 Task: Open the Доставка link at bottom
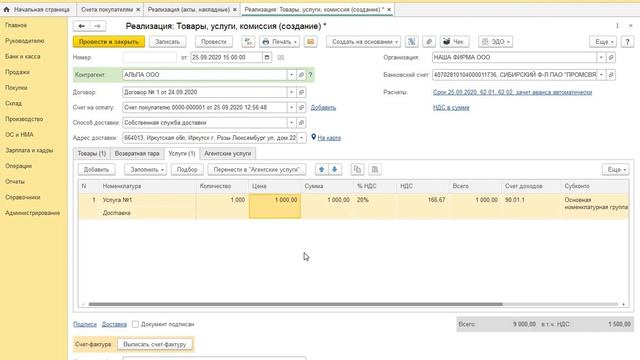[x=114, y=324]
